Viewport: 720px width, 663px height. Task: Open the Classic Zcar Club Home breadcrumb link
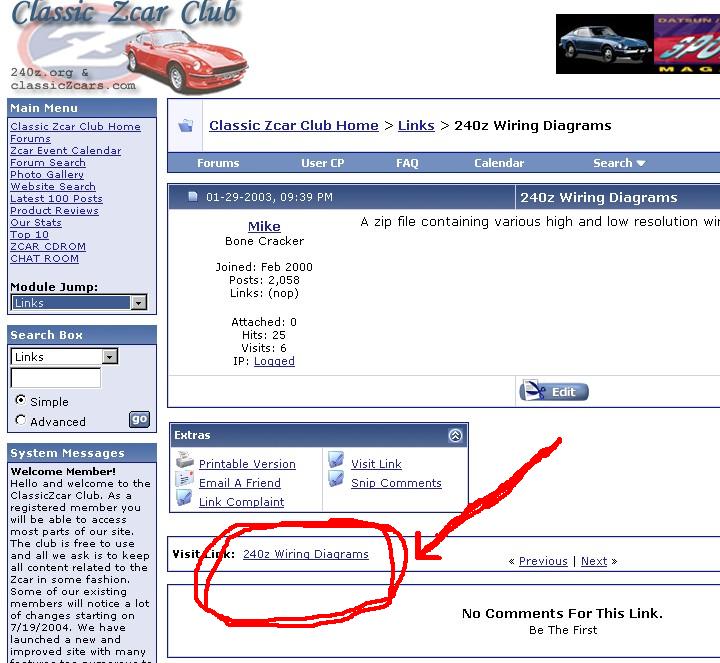(294, 125)
